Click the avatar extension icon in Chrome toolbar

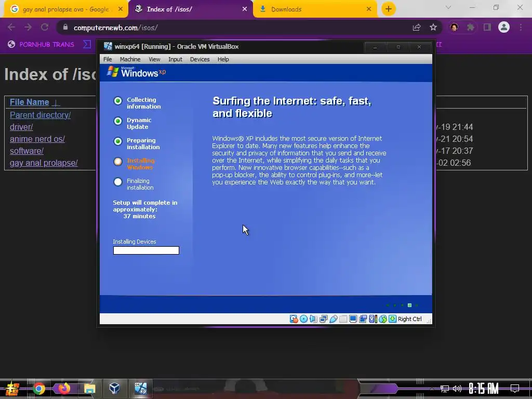pyautogui.click(x=454, y=27)
